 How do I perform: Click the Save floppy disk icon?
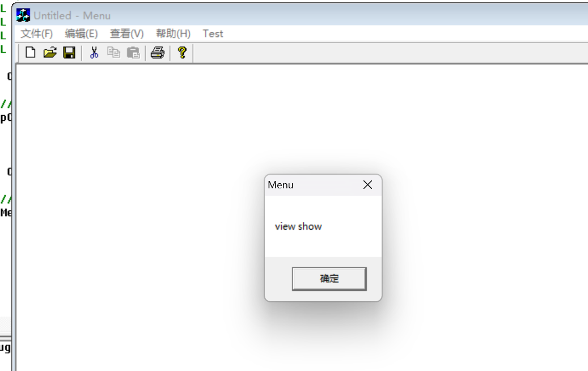[x=69, y=53]
